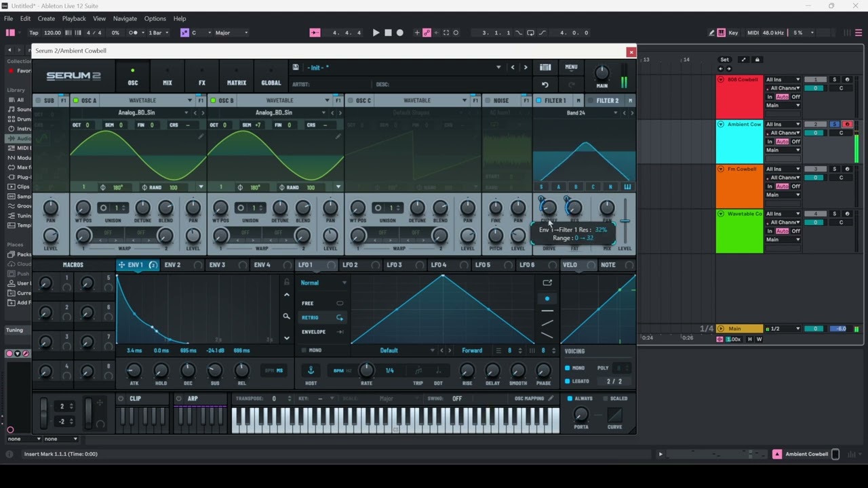
Task: Click Ableton's Record button
Action: 399,33
